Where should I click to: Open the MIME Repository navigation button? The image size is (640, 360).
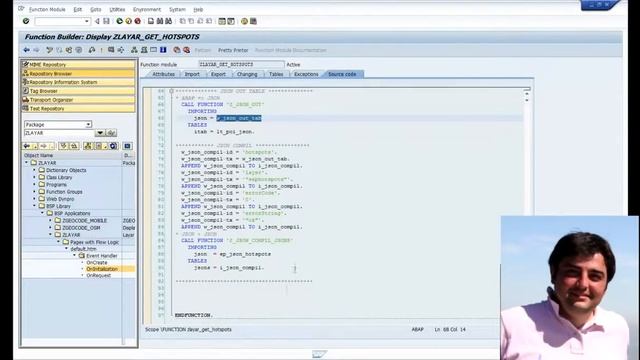[78, 64]
